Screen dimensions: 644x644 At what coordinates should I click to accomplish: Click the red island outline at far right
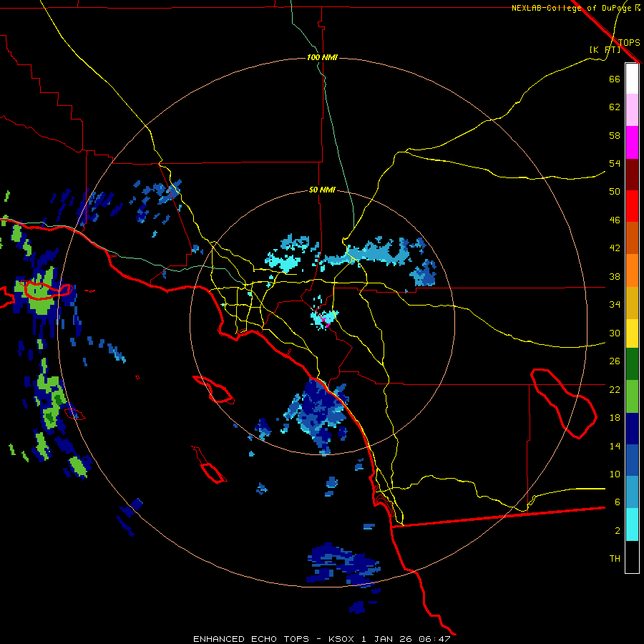point(564,404)
